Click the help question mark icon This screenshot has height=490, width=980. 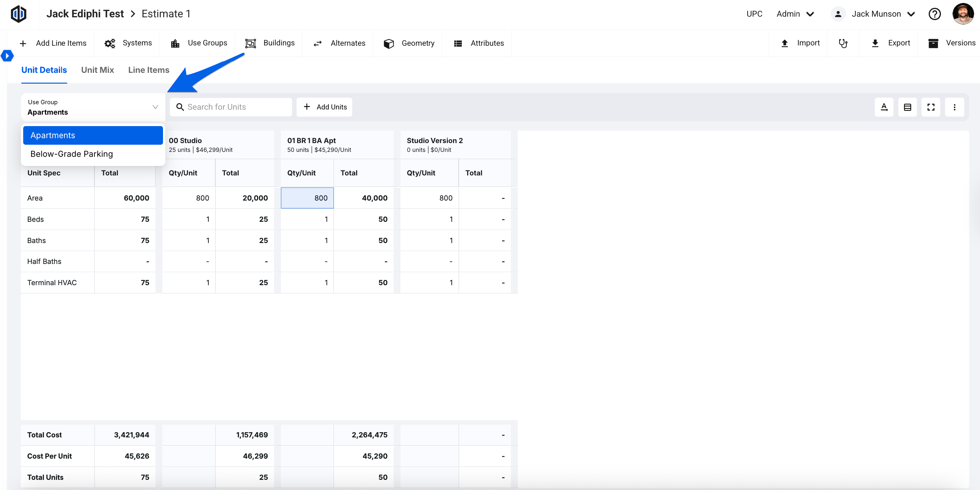934,14
